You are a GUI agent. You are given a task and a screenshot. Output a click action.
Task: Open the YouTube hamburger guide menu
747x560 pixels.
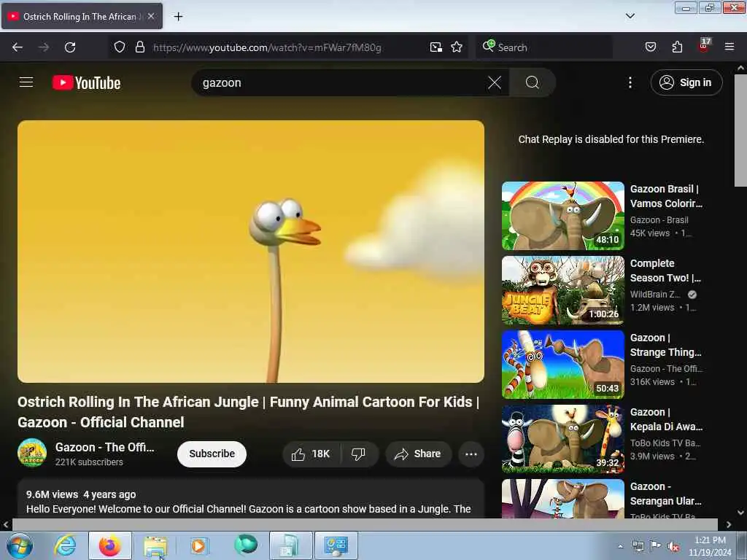click(26, 82)
